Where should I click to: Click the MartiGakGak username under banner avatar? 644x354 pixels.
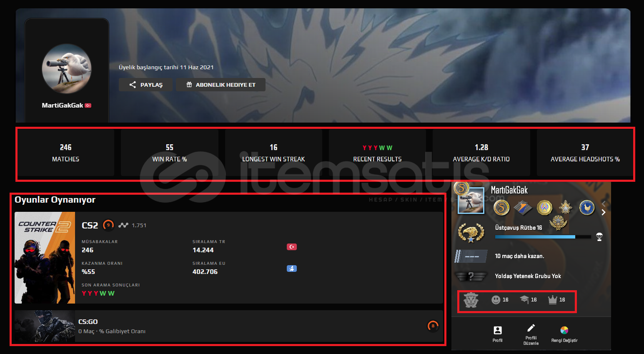[x=63, y=105]
